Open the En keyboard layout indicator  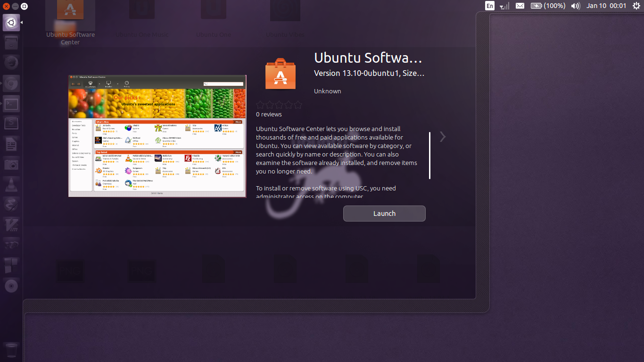pyautogui.click(x=490, y=6)
